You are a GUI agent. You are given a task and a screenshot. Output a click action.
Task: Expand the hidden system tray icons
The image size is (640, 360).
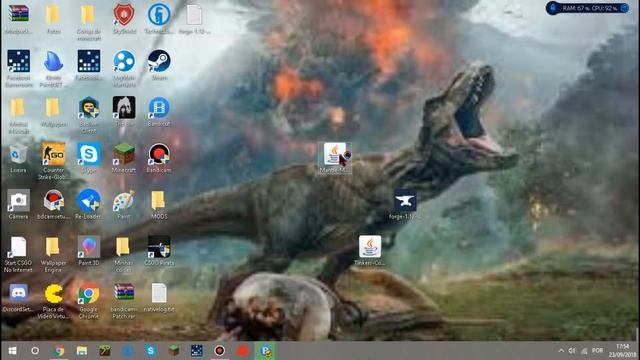(561, 351)
